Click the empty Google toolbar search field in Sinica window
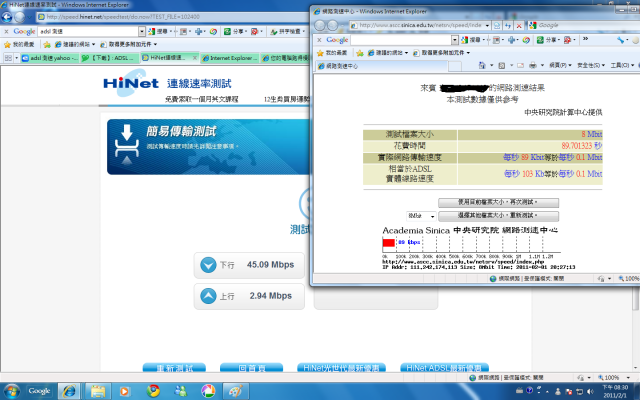 (401, 40)
